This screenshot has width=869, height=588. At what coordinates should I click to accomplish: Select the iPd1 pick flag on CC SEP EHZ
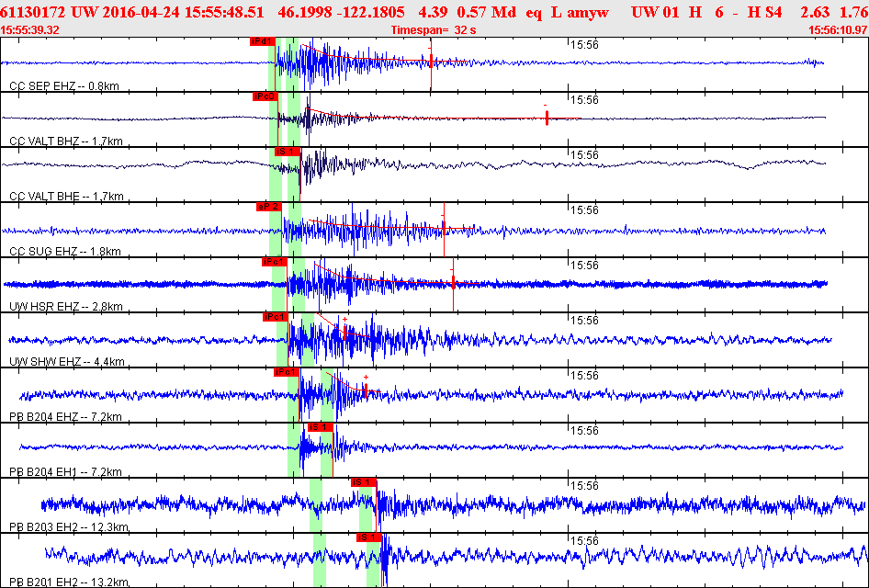pyautogui.click(x=262, y=41)
